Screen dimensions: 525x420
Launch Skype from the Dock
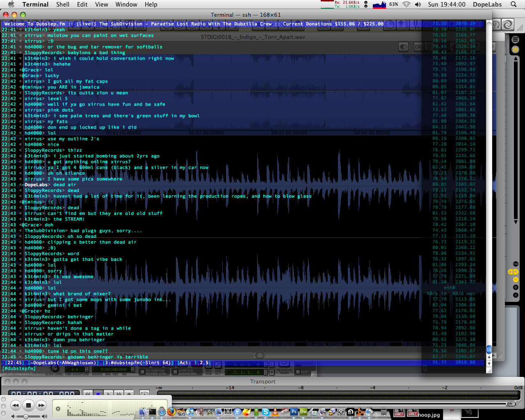[x=266, y=411]
